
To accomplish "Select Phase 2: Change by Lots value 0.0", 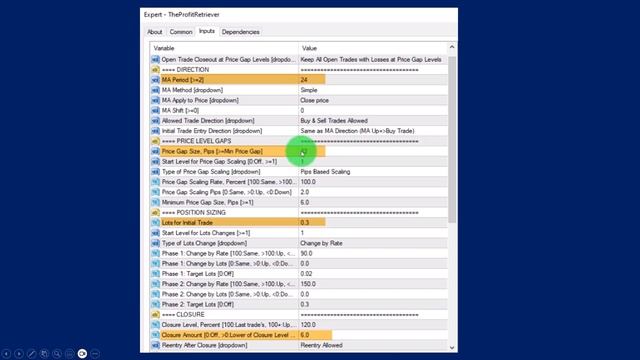I will tap(304, 294).
